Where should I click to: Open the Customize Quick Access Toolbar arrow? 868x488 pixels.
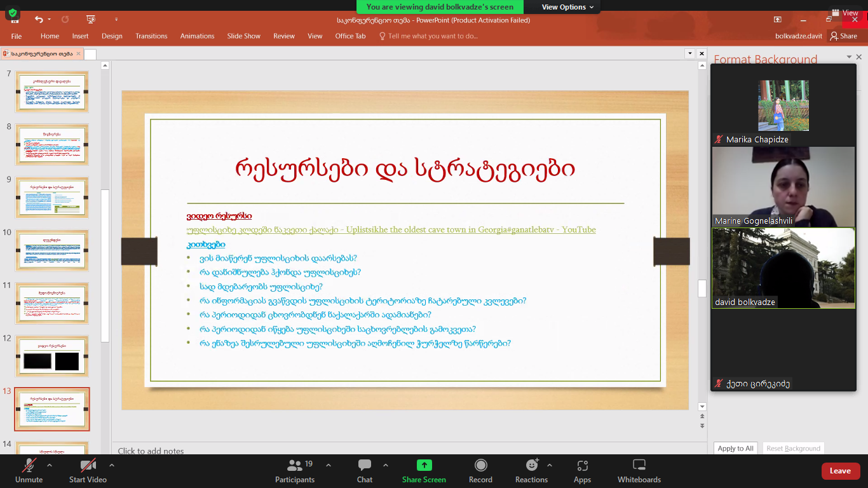(x=116, y=20)
